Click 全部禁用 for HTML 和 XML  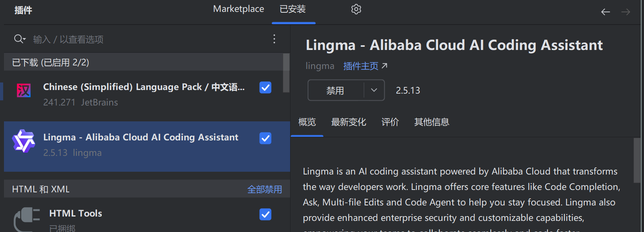(x=265, y=189)
